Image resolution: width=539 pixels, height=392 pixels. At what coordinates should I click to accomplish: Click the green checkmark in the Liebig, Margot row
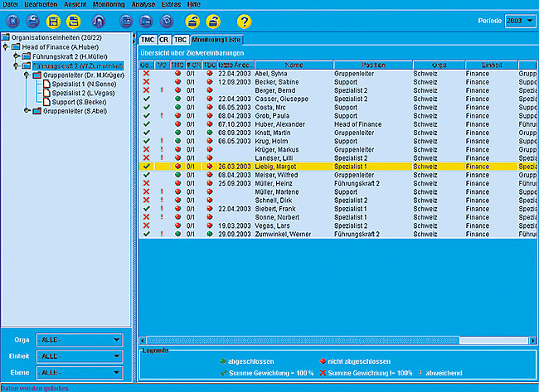(x=147, y=166)
